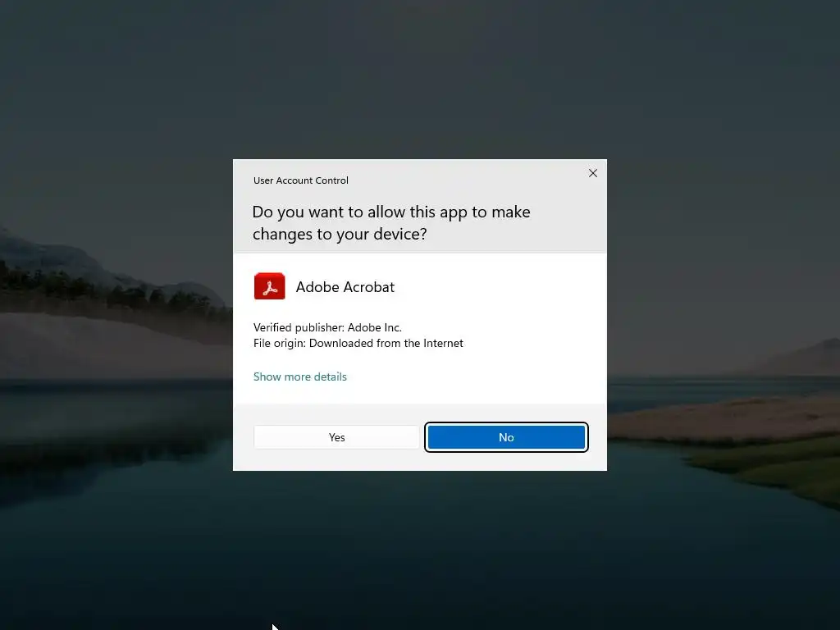The height and width of the screenshot is (630, 840).
Task: Close the User Account Control dialog
Action: click(592, 173)
